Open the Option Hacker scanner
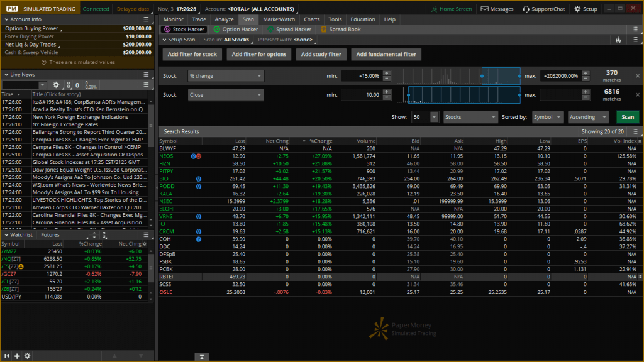The height and width of the screenshot is (362, 644). 236,29
